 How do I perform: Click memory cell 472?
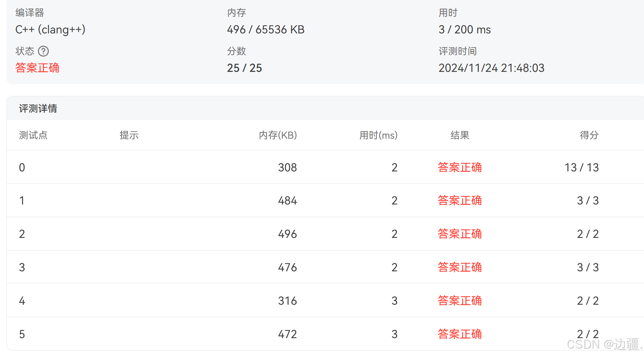287,334
